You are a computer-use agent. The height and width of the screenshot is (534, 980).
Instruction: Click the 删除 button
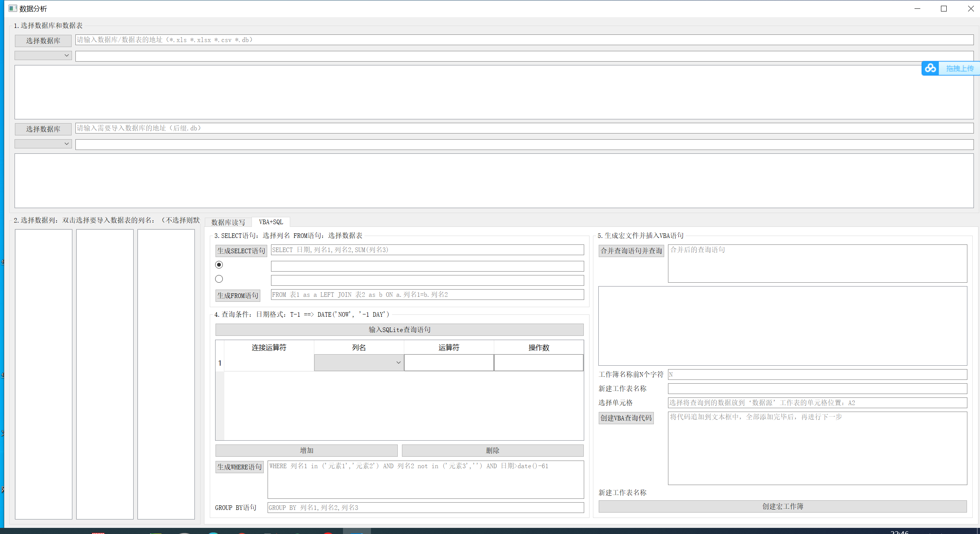tap(493, 450)
